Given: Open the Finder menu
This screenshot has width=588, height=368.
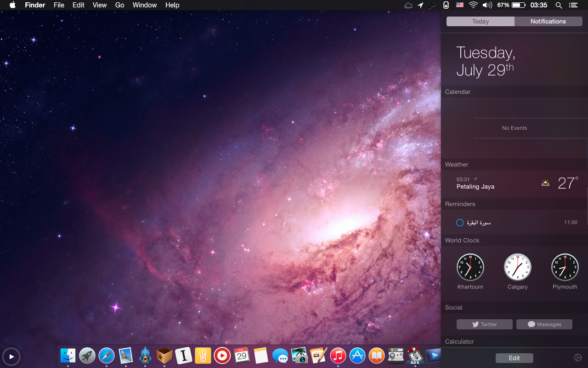Looking at the screenshot, I should (x=35, y=5).
